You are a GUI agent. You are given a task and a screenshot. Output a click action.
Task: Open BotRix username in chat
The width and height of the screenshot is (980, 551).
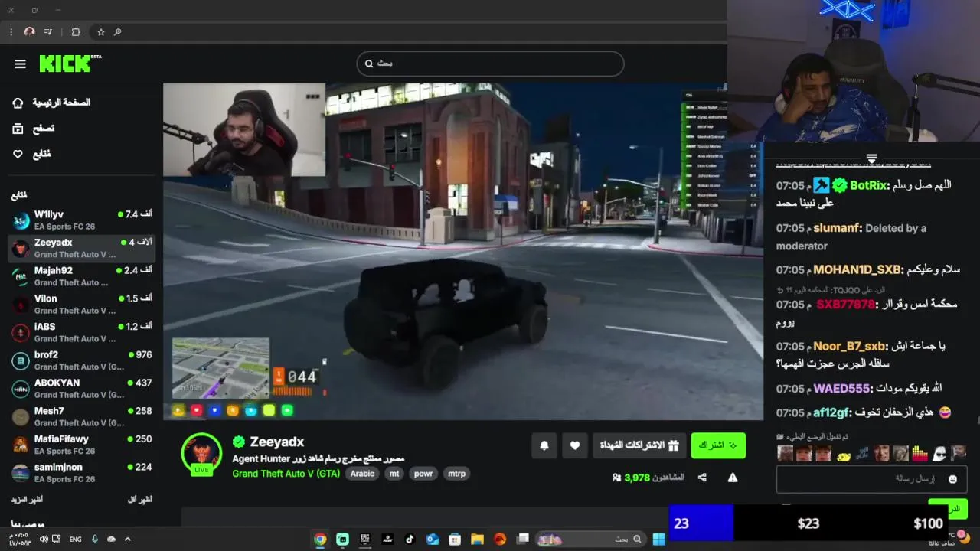click(867, 185)
